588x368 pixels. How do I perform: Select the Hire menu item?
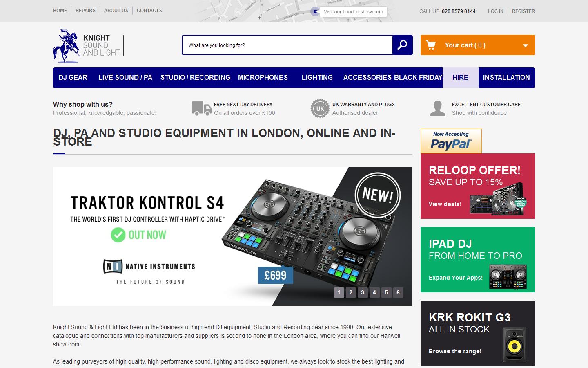(460, 78)
